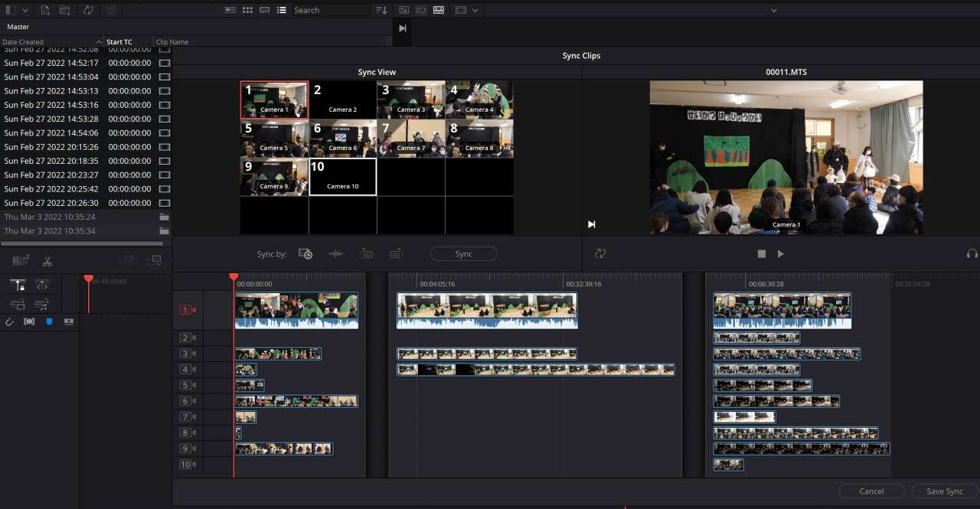The image size is (980, 509).
Task: Select sync by audio waveform icon
Action: click(x=335, y=253)
